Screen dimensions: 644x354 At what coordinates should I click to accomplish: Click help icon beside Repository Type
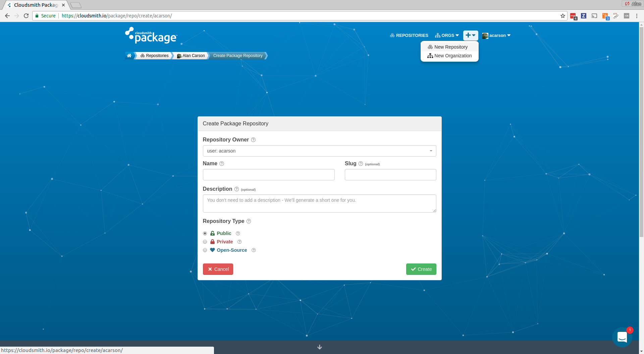point(249,221)
